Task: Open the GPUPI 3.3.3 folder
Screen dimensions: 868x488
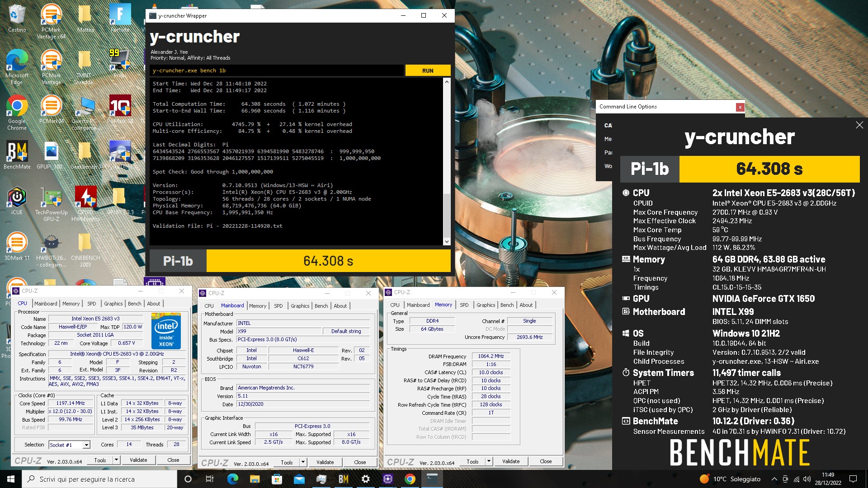Action: tap(120, 201)
